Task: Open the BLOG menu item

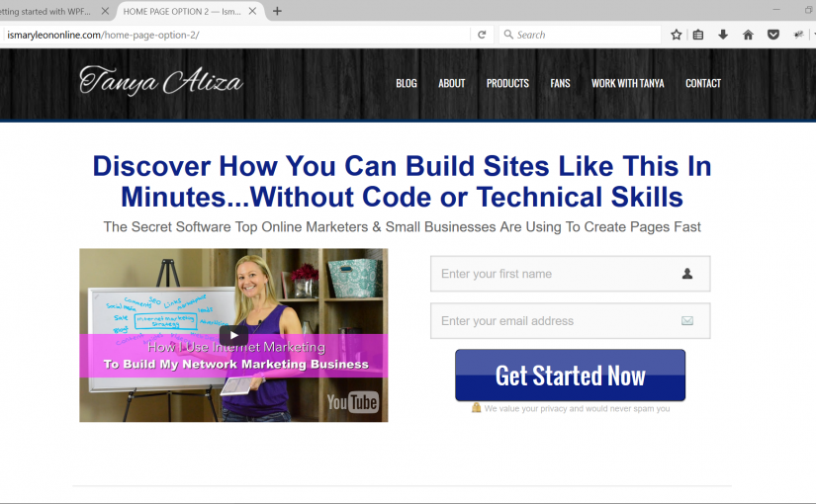Action: click(407, 83)
